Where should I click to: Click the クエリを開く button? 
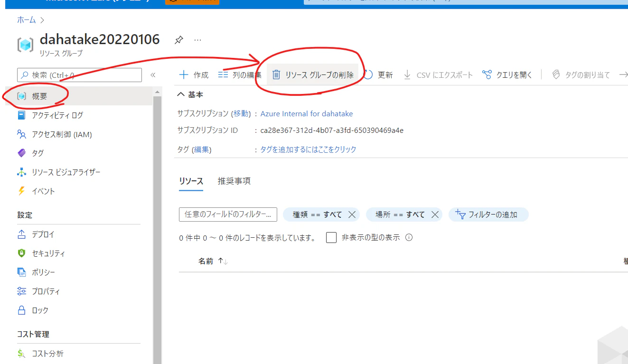pos(507,75)
